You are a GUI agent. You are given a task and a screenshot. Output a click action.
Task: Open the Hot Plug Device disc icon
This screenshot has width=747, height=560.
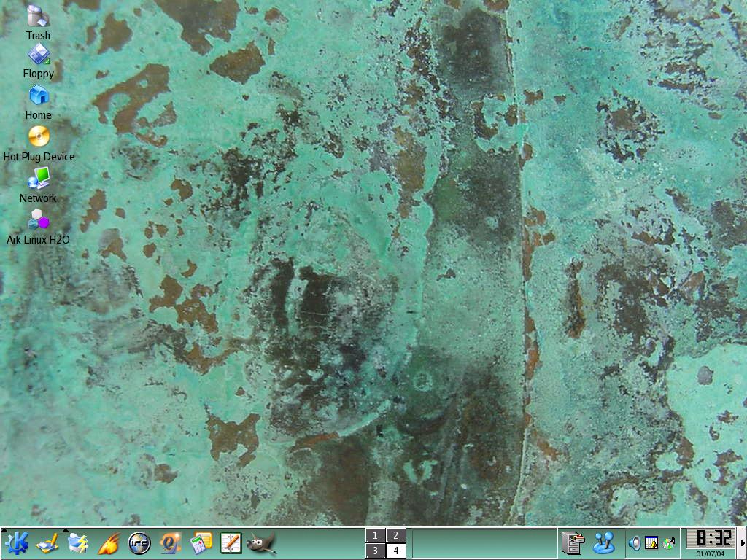coord(39,136)
